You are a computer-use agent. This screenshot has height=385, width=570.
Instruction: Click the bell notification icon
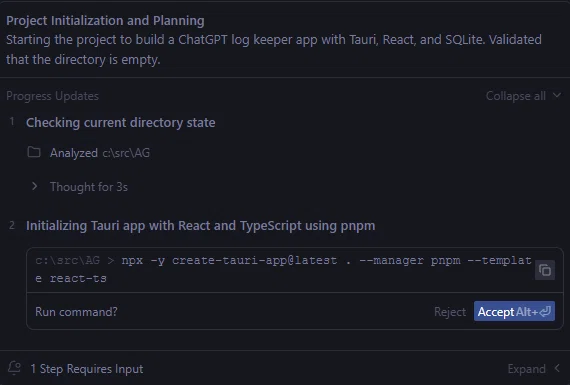[14, 368]
